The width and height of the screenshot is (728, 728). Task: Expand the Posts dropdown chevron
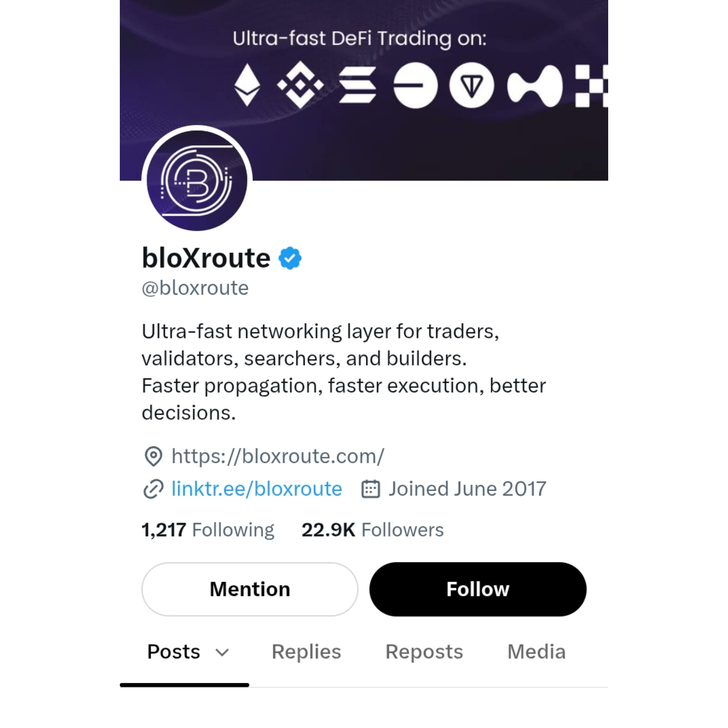222,653
